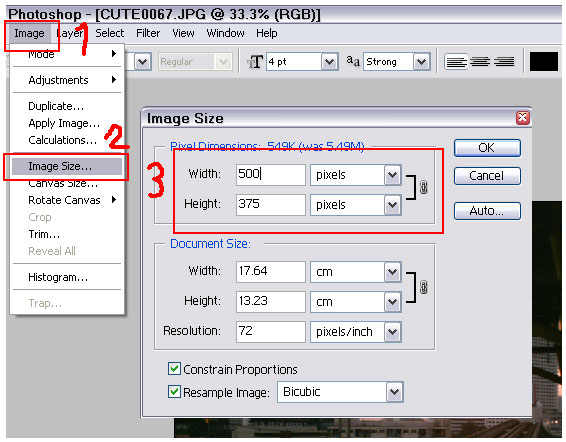The width and height of the screenshot is (566, 442).
Task: Click pixel dimensions chain link icon
Action: point(424,187)
